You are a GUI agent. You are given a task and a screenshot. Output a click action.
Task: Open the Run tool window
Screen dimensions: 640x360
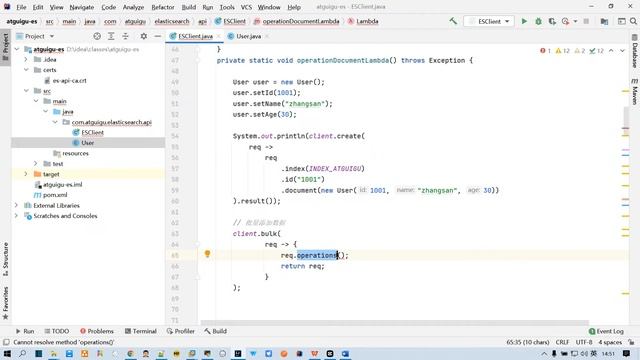click(x=25, y=331)
